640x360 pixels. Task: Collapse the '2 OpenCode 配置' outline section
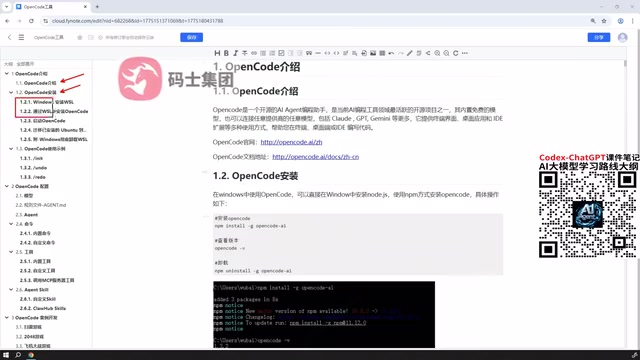pos(7,186)
